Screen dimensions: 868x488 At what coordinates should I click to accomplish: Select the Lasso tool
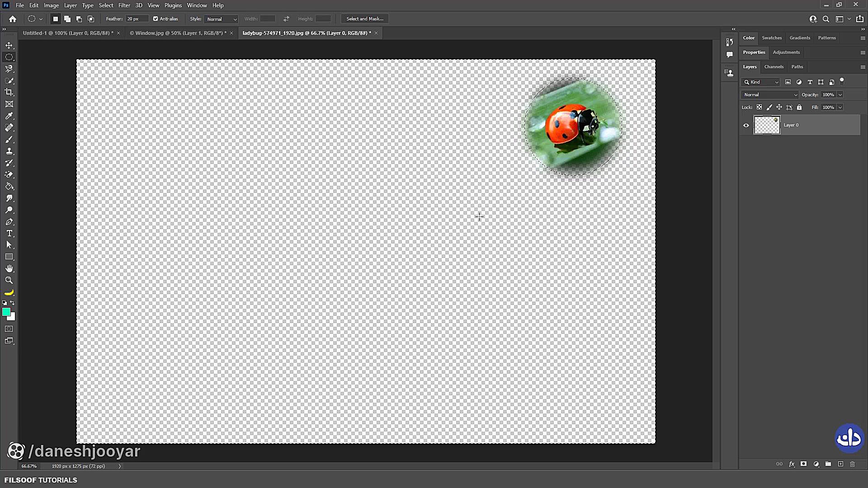(9, 69)
